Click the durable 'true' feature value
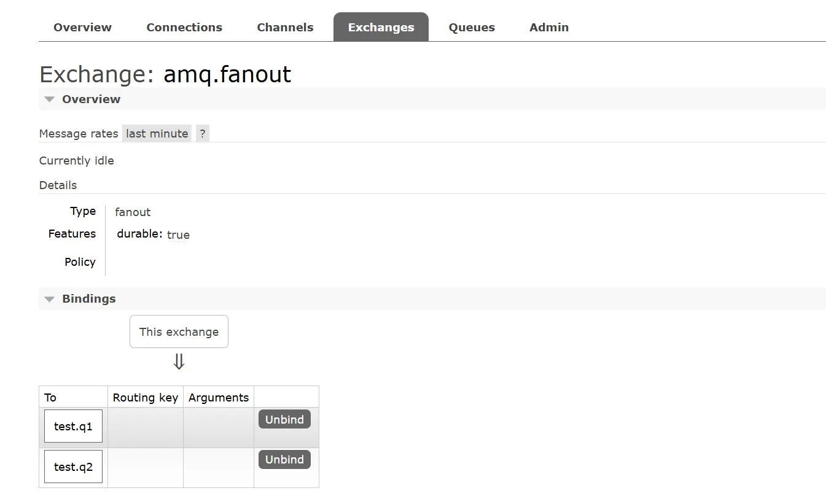This screenshot has width=826, height=504. click(178, 235)
